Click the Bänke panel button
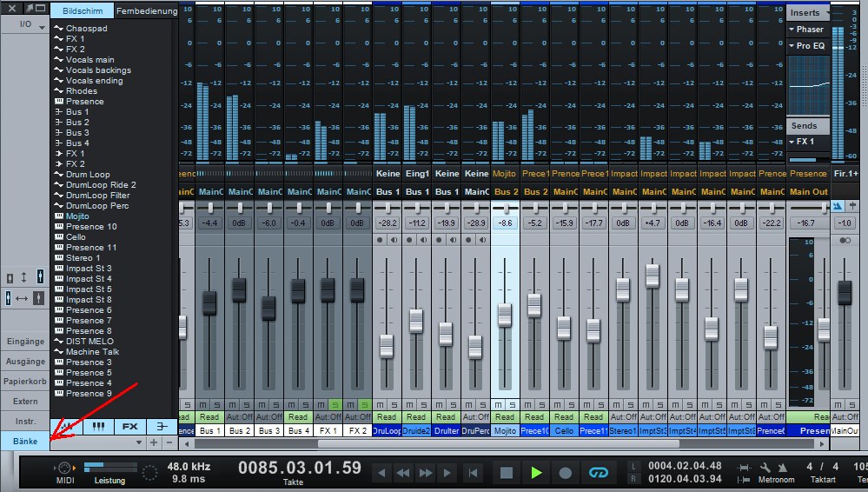This screenshot has height=492, width=868. point(25,441)
